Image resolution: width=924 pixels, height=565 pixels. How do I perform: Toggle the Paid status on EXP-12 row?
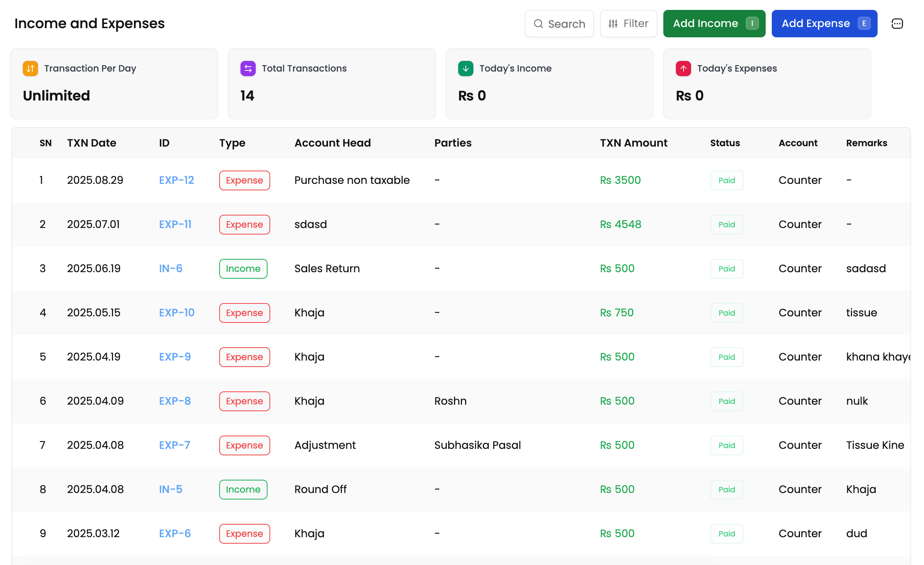point(726,180)
